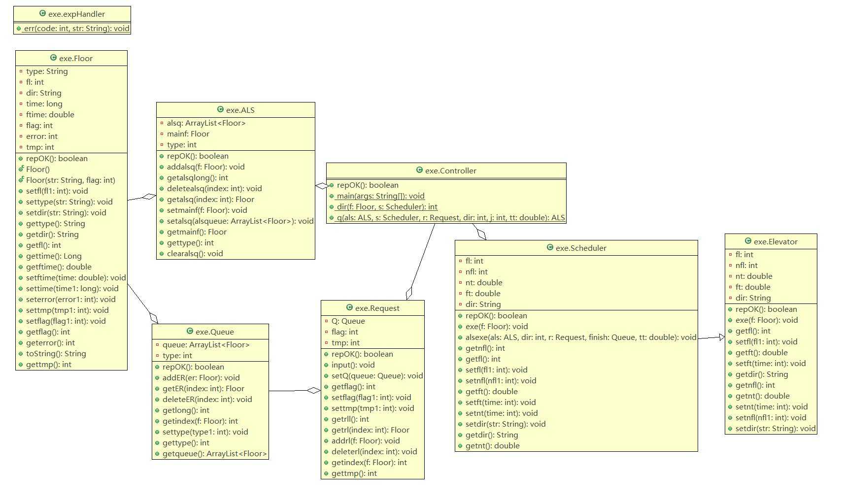The image size is (842, 504).
Task: Select the exe.Elevator class title
Action: 775,241
